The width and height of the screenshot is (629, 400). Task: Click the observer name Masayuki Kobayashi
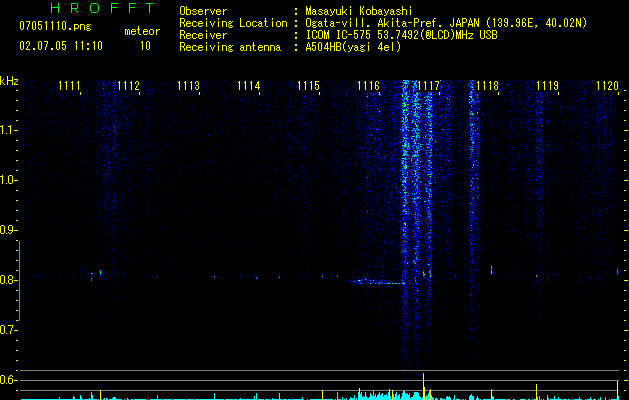pos(359,11)
